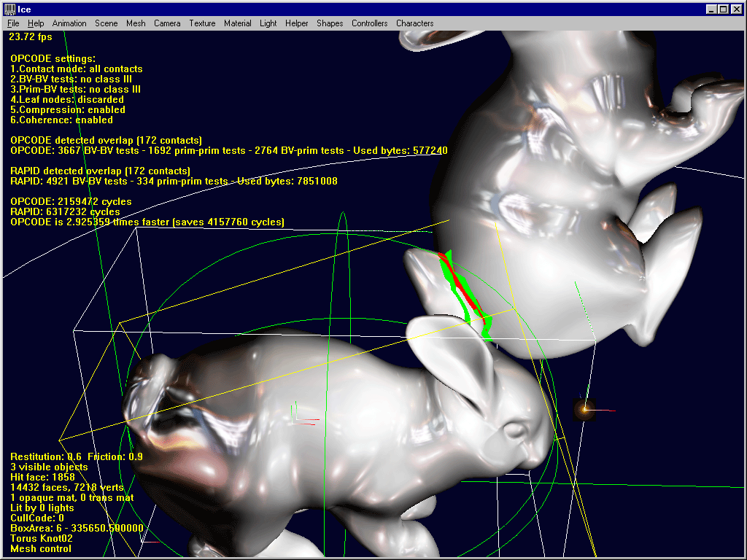The height and width of the screenshot is (560, 747).
Task: Open the Light menu
Action: coord(268,23)
